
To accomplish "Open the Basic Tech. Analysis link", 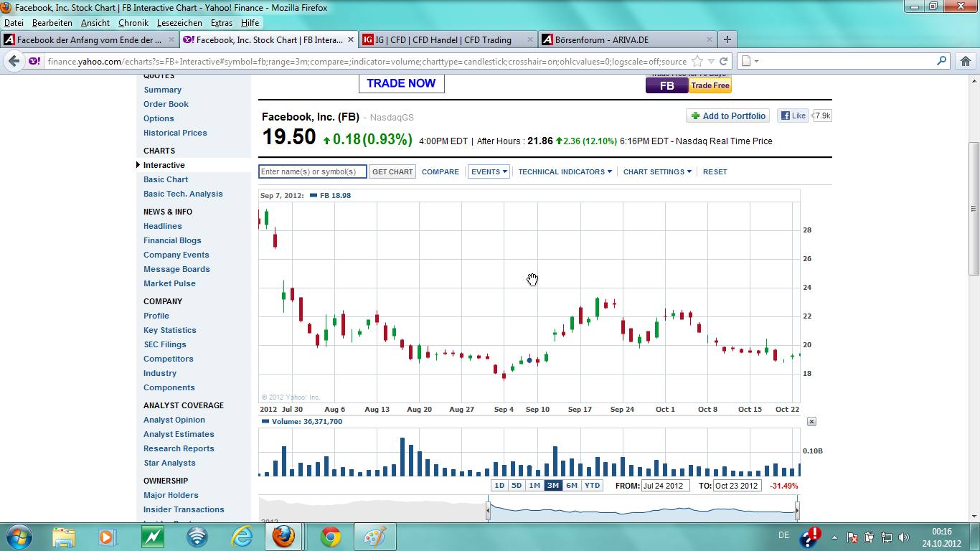I will 183,194.
